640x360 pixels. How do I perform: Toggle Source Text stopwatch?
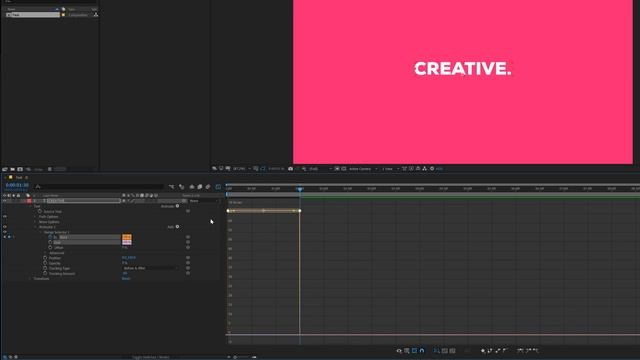point(40,211)
